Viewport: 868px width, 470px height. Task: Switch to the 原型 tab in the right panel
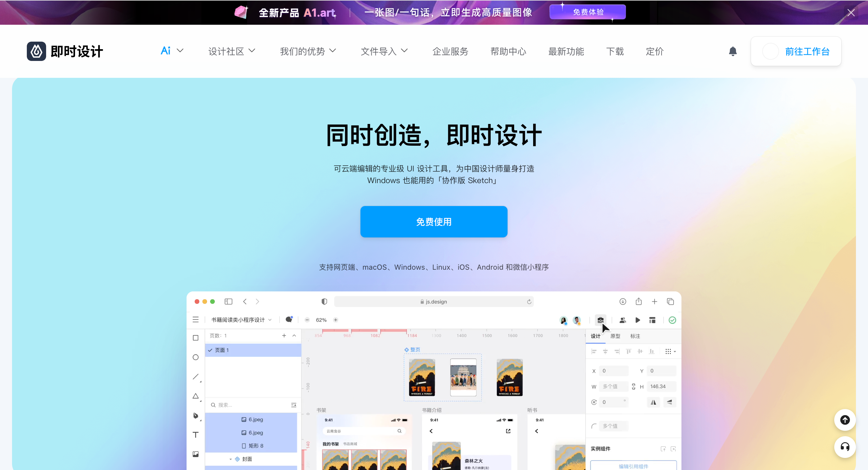[x=615, y=336]
